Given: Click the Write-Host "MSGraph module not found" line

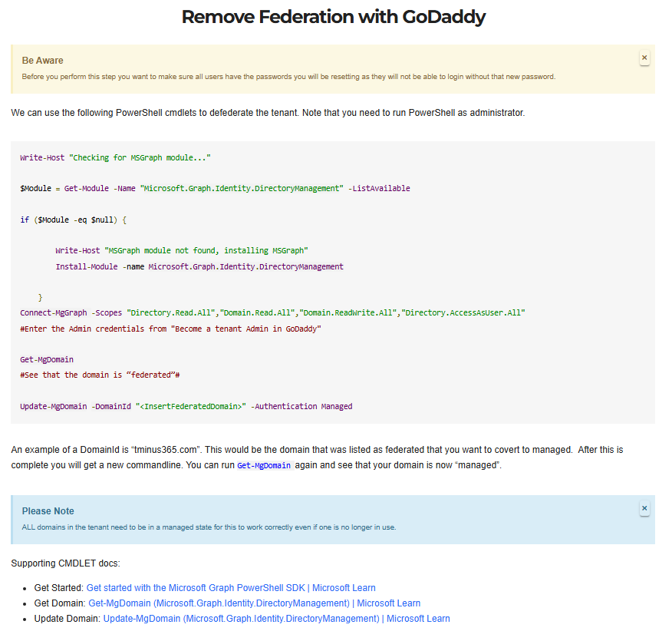Looking at the screenshot, I should point(182,250).
